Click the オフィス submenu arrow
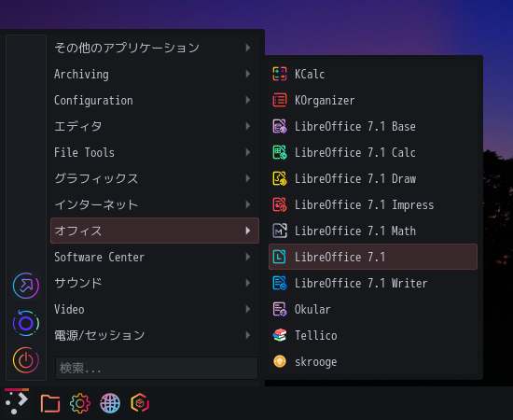Screen dimensions: 513x420 248,231
